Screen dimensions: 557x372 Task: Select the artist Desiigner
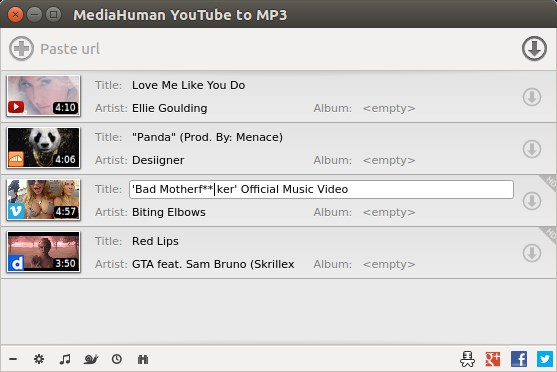158,160
